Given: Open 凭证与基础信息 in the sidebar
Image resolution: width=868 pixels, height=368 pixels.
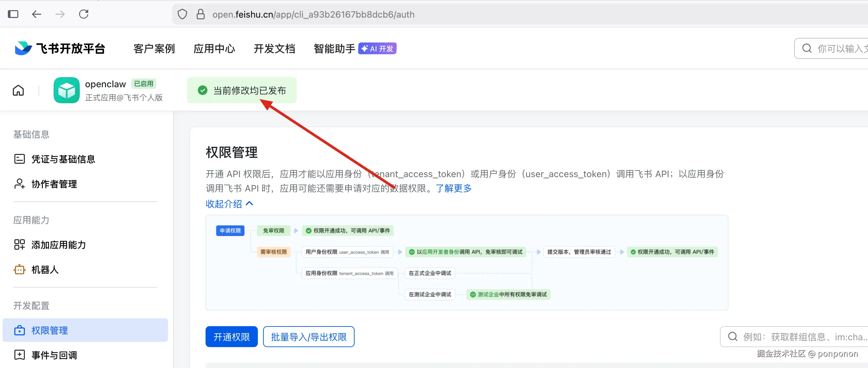Looking at the screenshot, I should point(63,159).
